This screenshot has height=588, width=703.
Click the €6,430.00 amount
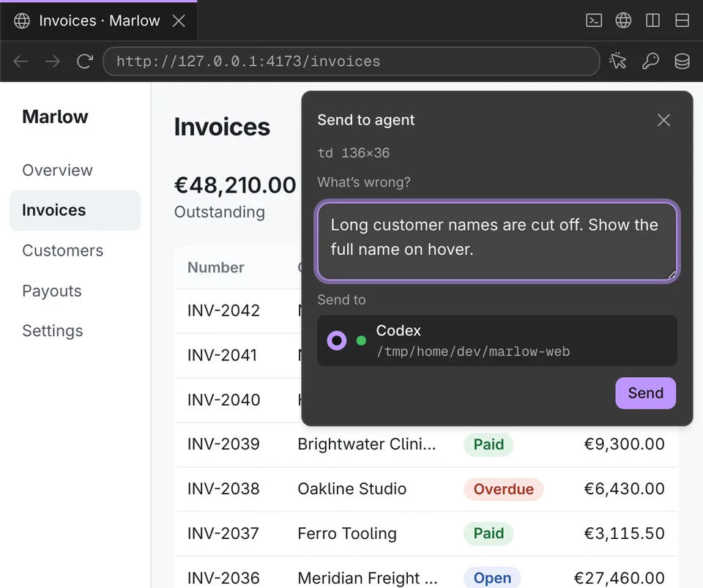pyautogui.click(x=624, y=488)
